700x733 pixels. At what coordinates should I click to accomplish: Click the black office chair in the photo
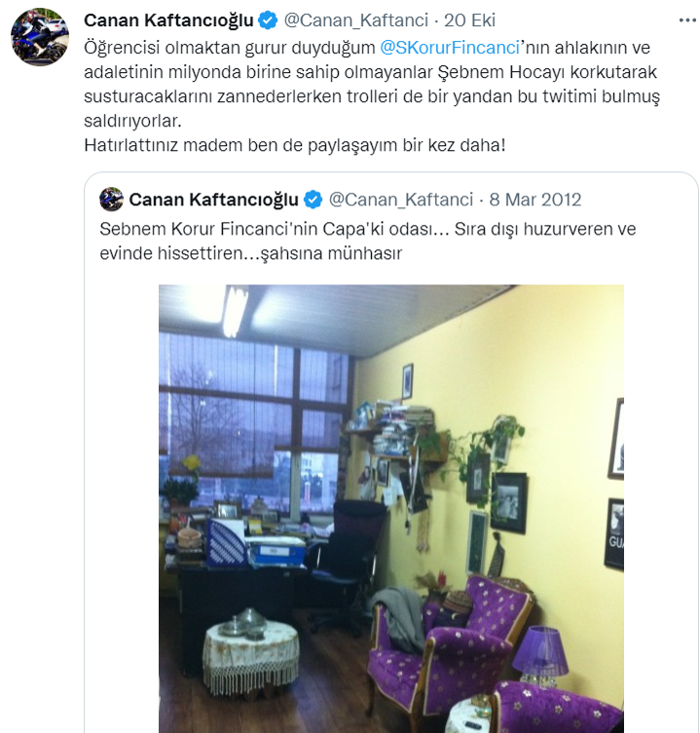point(345,559)
